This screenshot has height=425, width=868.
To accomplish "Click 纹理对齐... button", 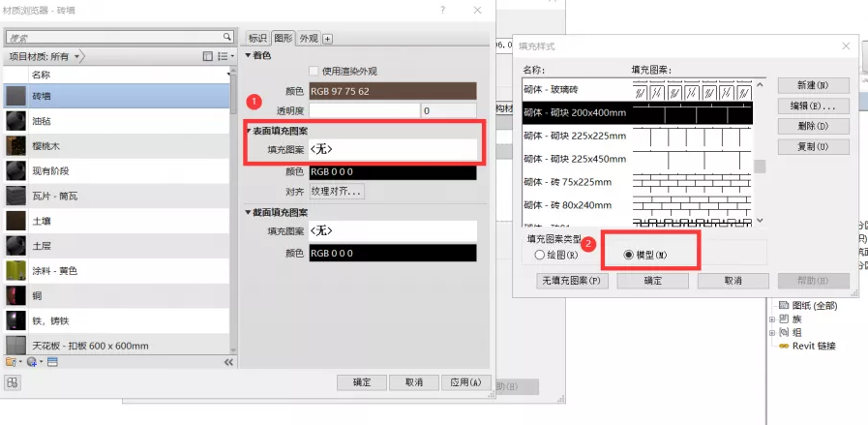I will point(337,191).
